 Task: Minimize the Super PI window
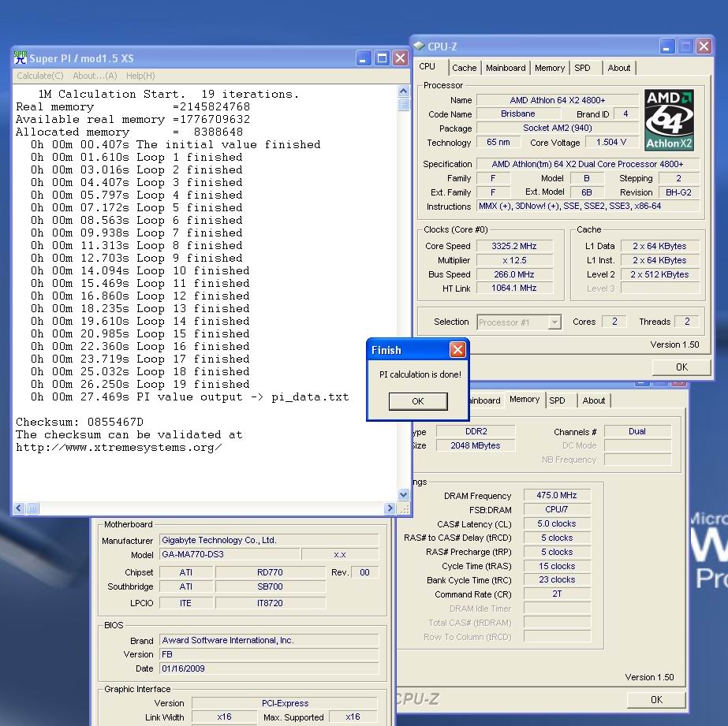364,58
